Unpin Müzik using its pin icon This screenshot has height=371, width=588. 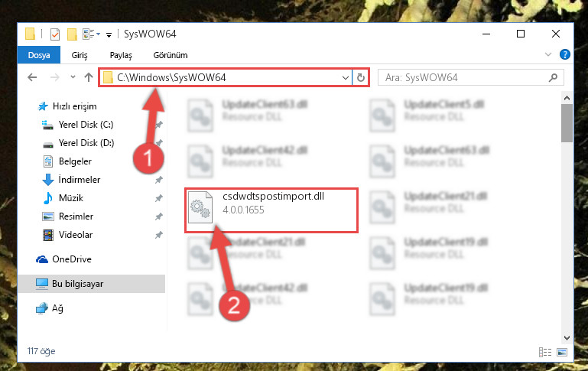pos(159,198)
